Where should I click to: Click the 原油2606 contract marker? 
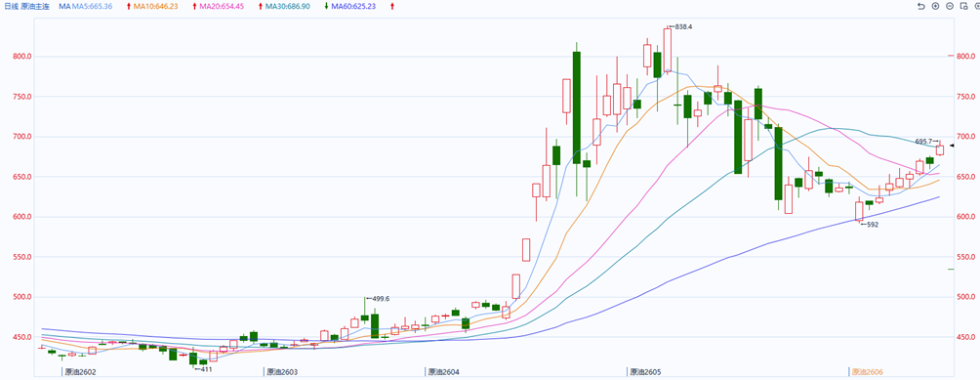tap(868, 372)
